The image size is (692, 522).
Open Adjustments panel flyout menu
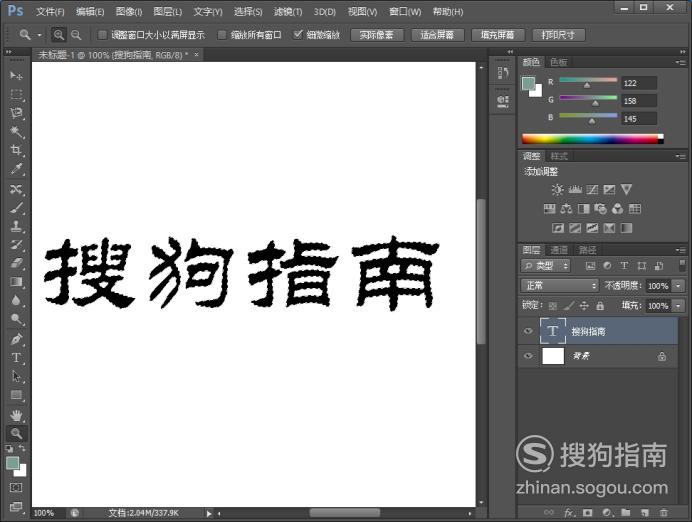pyautogui.click(x=680, y=156)
